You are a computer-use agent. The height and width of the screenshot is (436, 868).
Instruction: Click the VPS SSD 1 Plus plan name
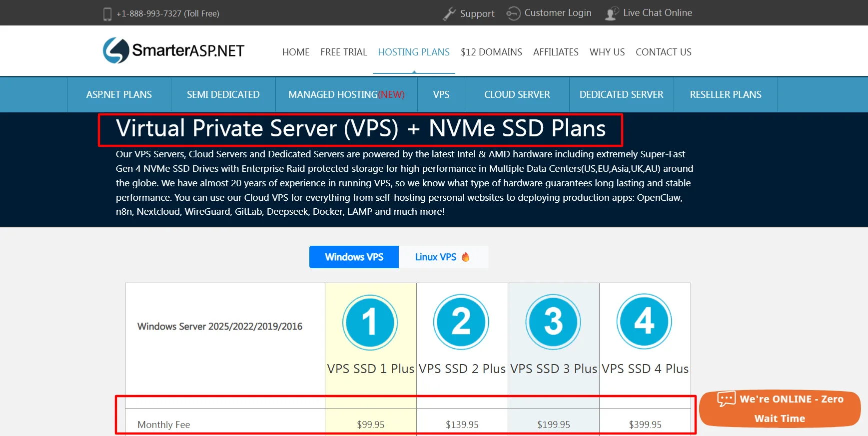(371, 369)
